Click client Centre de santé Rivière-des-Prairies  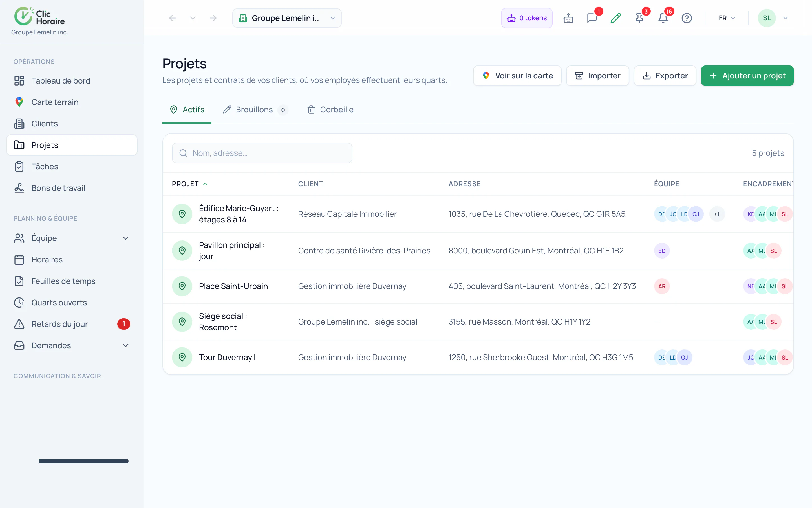(364, 251)
